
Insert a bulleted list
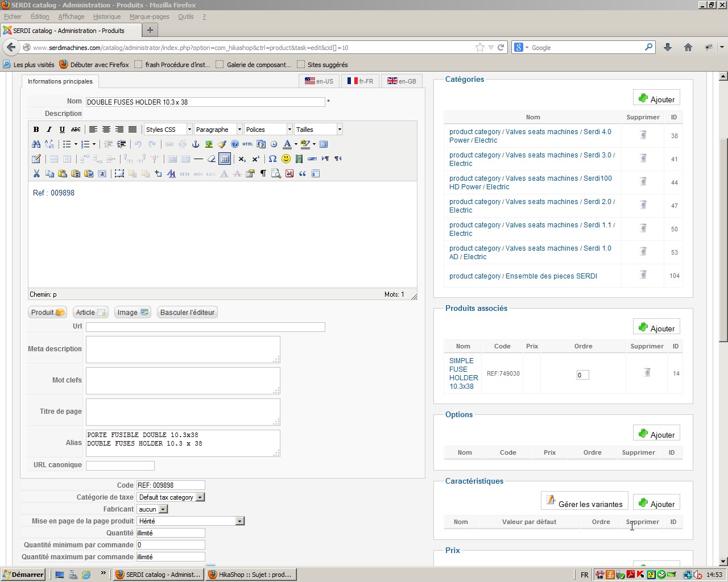67,144
